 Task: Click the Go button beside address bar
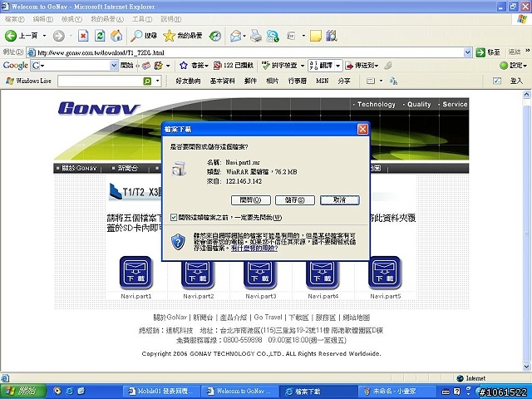(488, 52)
